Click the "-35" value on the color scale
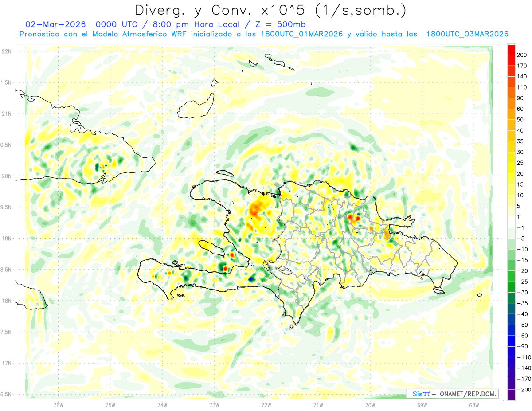Viewport: 532px width, 411px height. pyautogui.click(x=522, y=303)
